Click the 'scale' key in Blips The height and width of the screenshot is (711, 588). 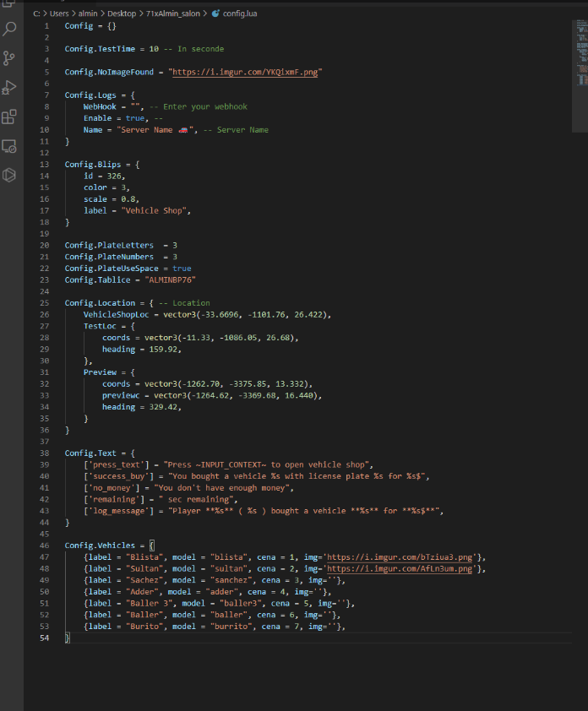click(x=95, y=199)
